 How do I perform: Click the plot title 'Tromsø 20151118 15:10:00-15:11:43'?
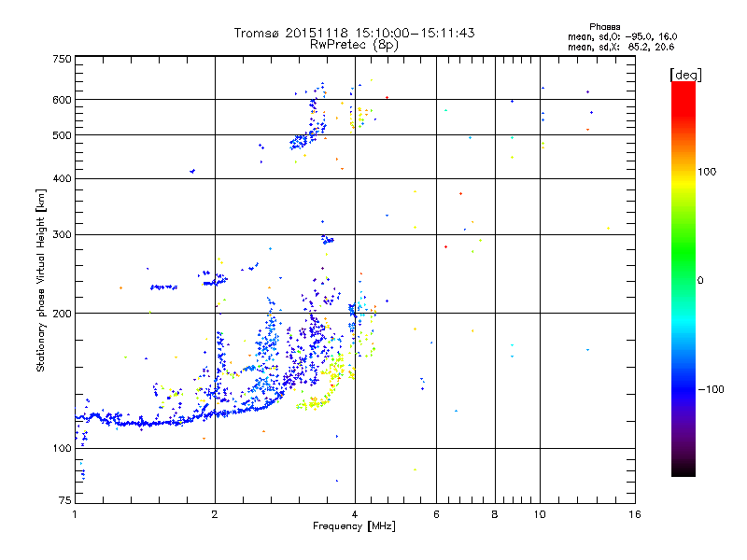(x=354, y=33)
